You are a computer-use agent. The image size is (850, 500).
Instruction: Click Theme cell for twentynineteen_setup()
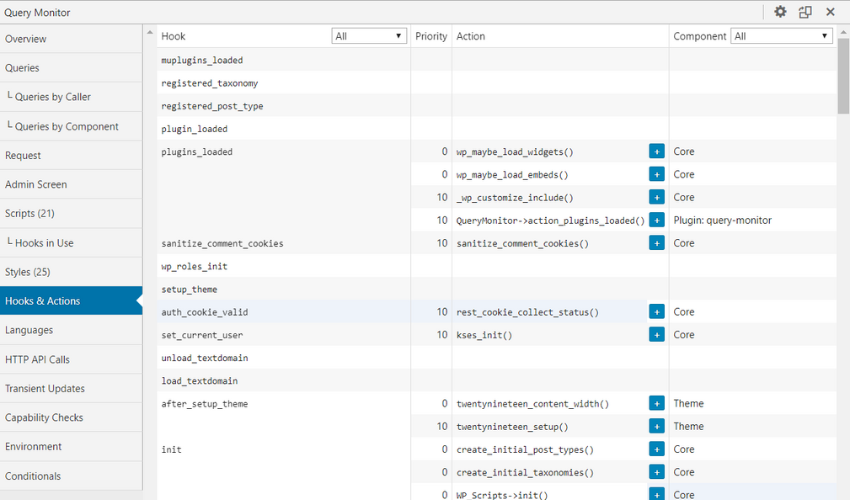coord(688,426)
